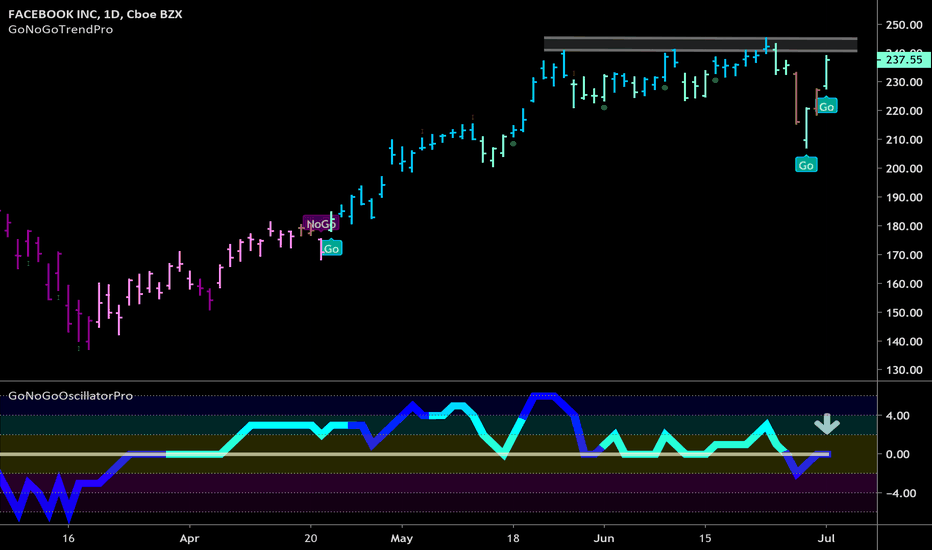This screenshot has height=550, width=932.
Task: Click the 20 date label on time axis
Action: click(x=310, y=538)
